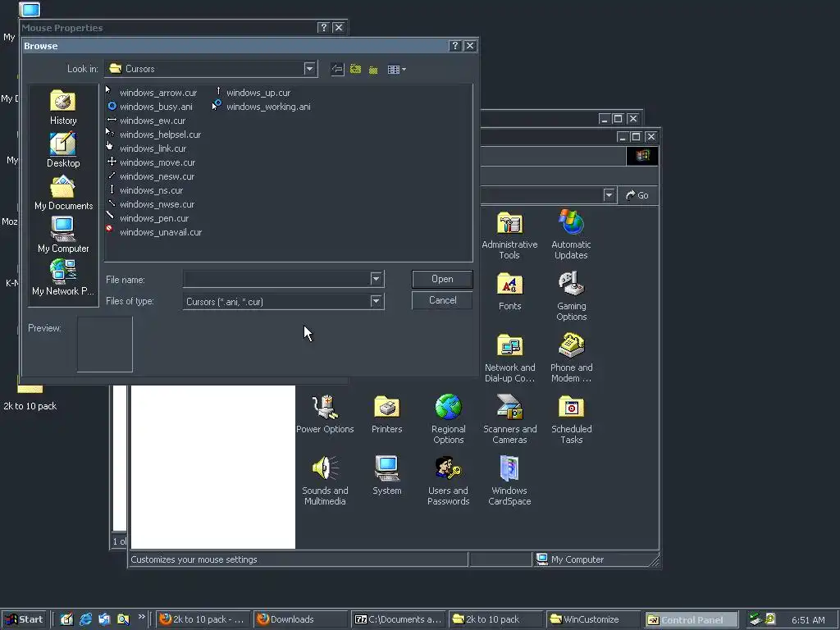Open Network and Dial-up Connections icon
Image resolution: width=840 pixels, height=630 pixels.
click(509, 358)
